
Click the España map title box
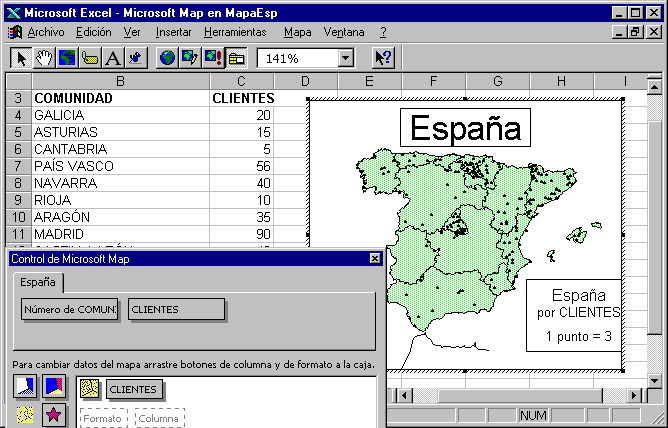(x=465, y=128)
